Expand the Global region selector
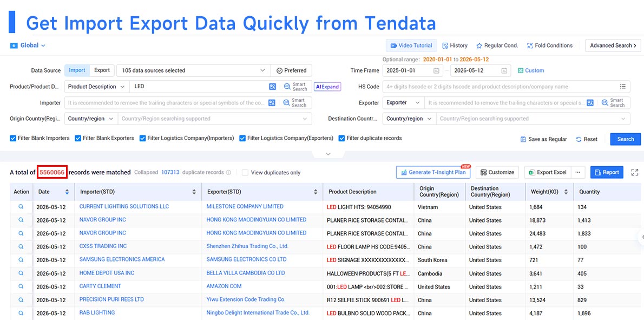This screenshot has width=644, height=320. [28, 45]
